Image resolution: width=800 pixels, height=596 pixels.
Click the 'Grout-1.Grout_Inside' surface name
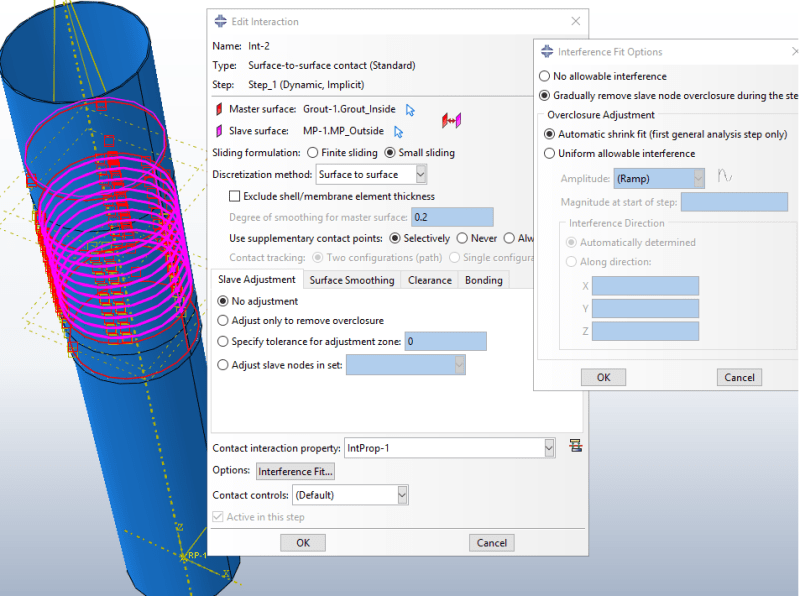349,109
